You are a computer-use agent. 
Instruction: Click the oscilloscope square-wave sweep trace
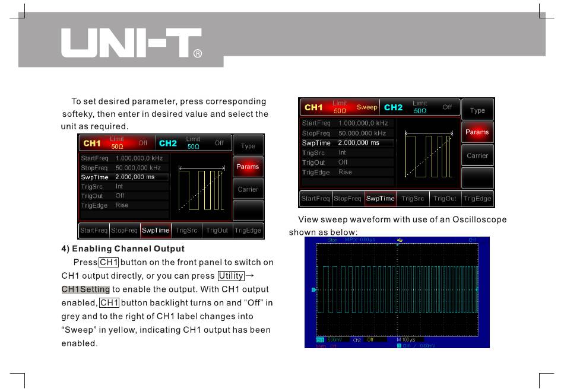click(x=397, y=289)
